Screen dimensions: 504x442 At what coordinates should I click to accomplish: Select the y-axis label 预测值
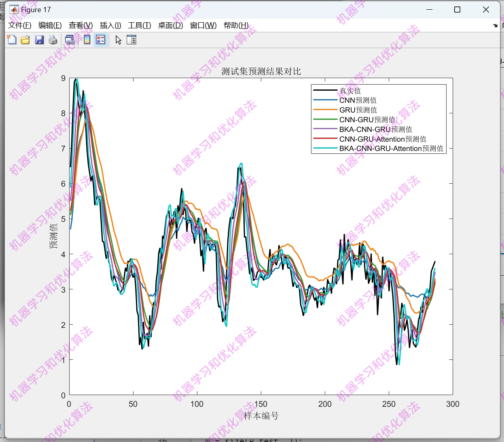click(54, 236)
